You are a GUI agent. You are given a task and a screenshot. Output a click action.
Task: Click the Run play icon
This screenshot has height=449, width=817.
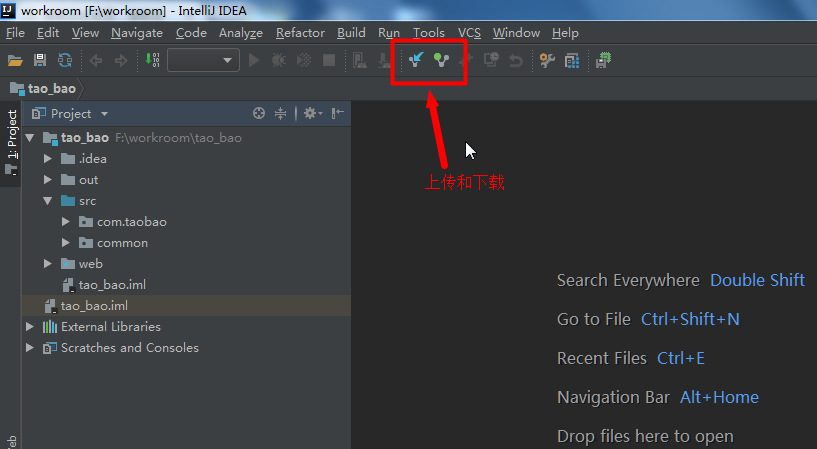[x=254, y=60]
